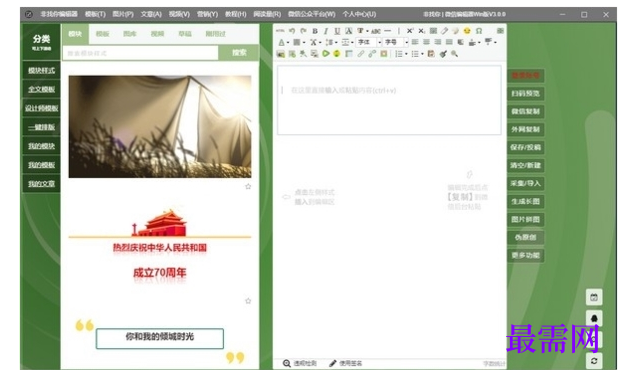Click the refresh icon at bottom right

(x=594, y=360)
